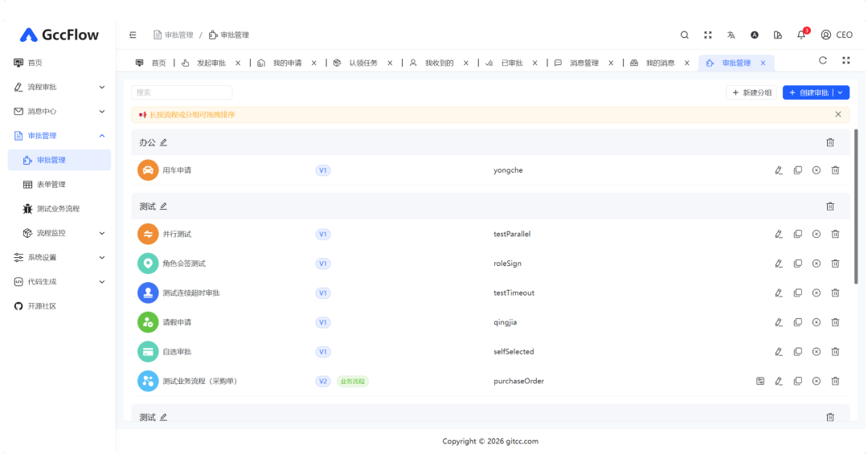
Task: Click the 搜索 input field
Action: click(182, 92)
